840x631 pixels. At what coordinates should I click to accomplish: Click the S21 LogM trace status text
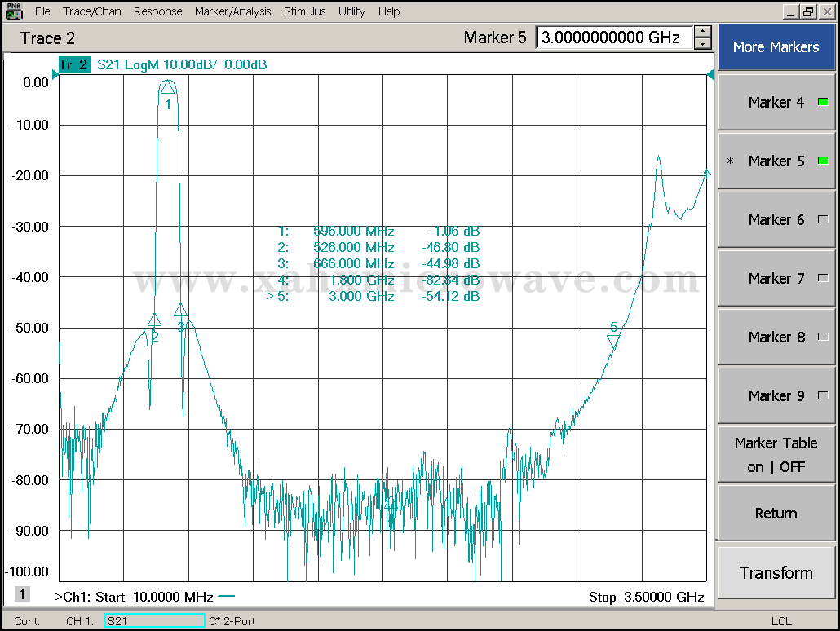tap(182, 65)
